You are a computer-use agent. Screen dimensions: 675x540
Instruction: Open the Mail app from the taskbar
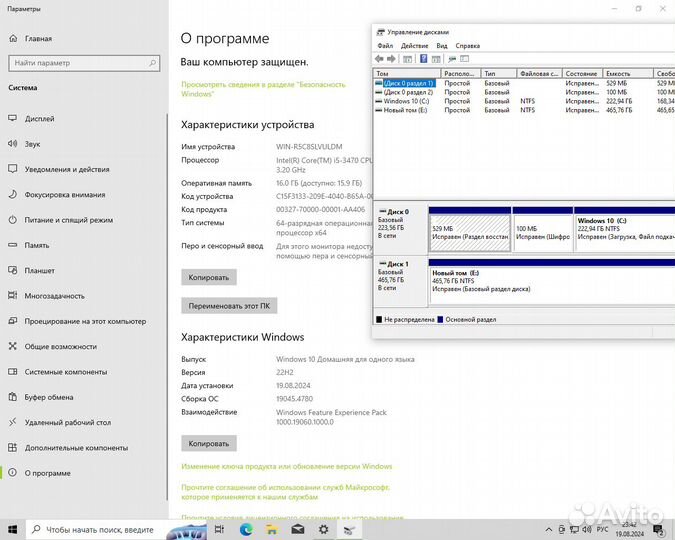click(x=297, y=530)
